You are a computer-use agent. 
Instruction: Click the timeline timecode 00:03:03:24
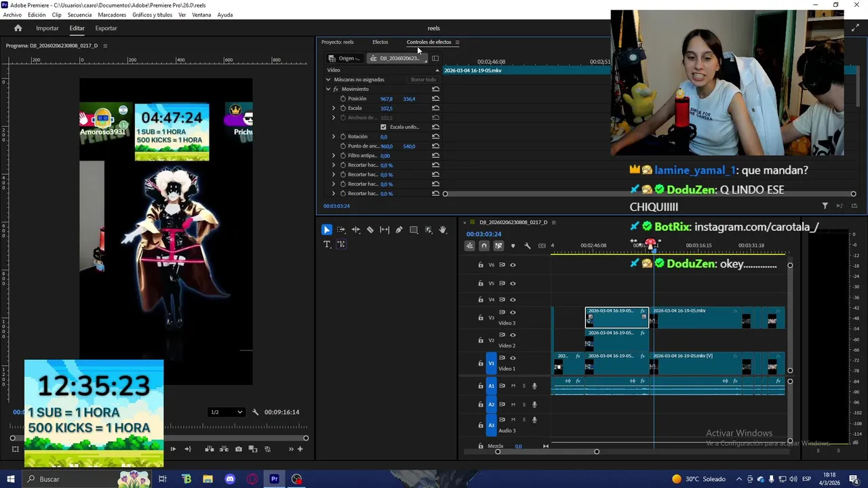pyautogui.click(x=484, y=234)
